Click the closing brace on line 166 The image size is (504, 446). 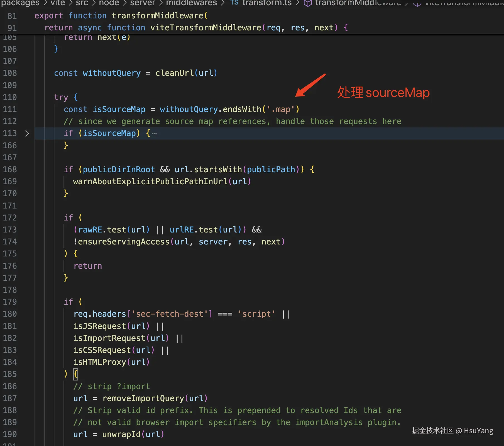pos(66,146)
